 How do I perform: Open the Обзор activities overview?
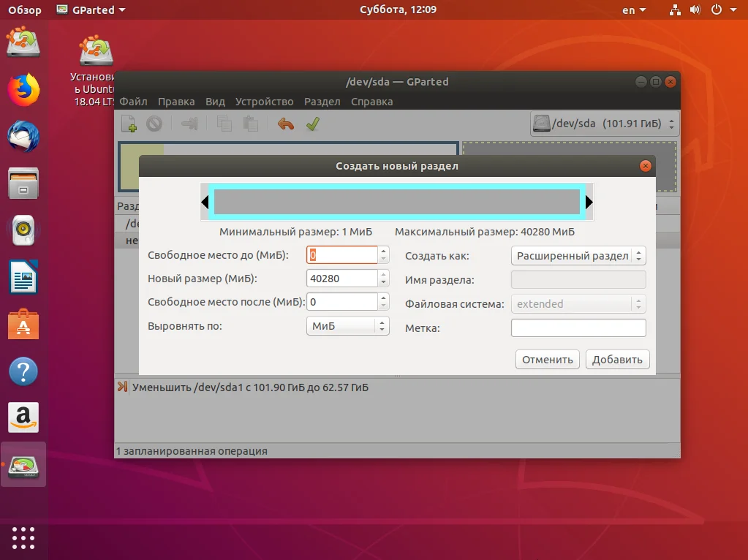click(x=24, y=10)
